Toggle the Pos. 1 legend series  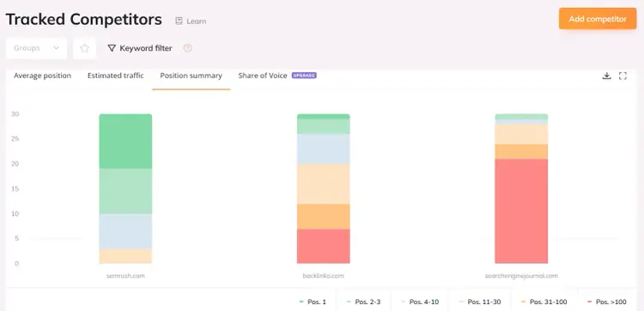313,302
